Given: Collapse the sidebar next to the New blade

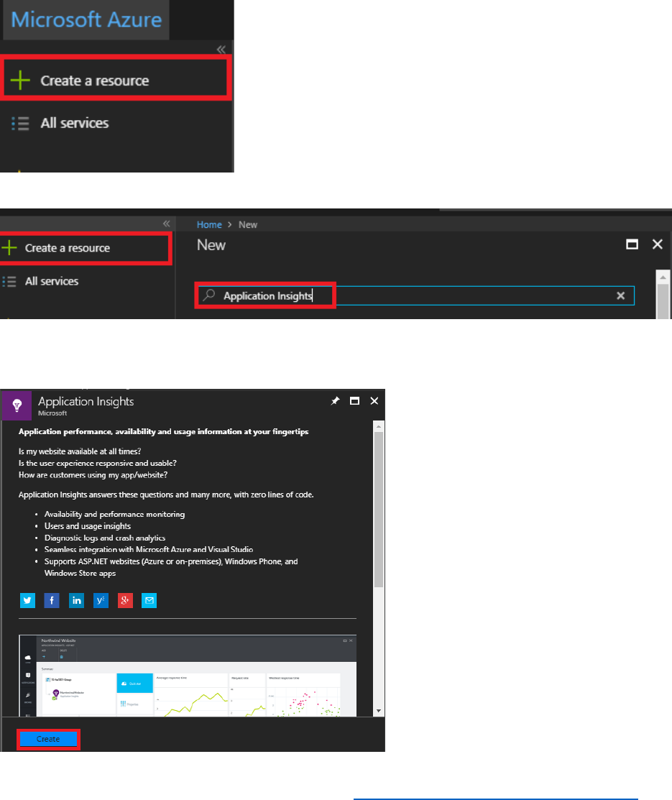Looking at the screenshot, I should (x=166, y=224).
